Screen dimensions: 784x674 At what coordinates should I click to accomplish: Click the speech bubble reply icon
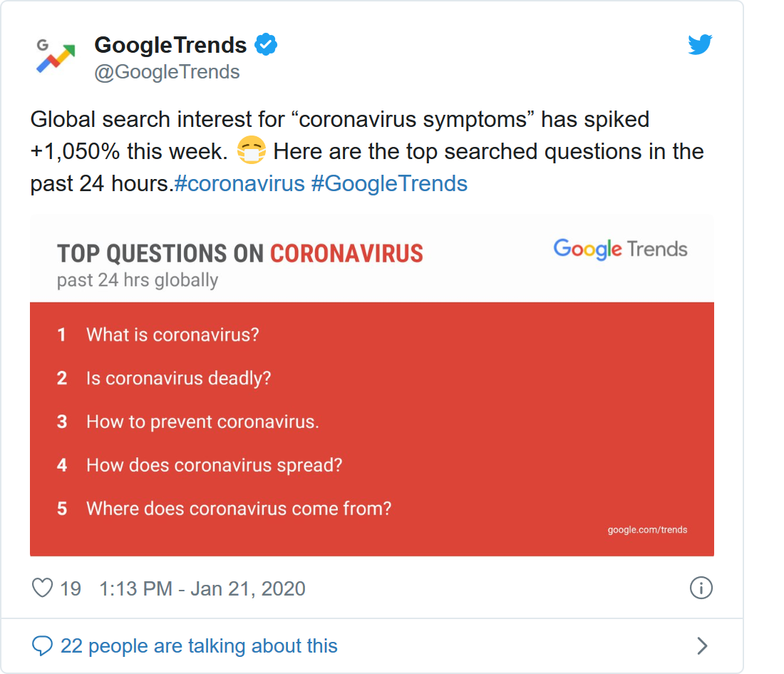click(x=43, y=646)
